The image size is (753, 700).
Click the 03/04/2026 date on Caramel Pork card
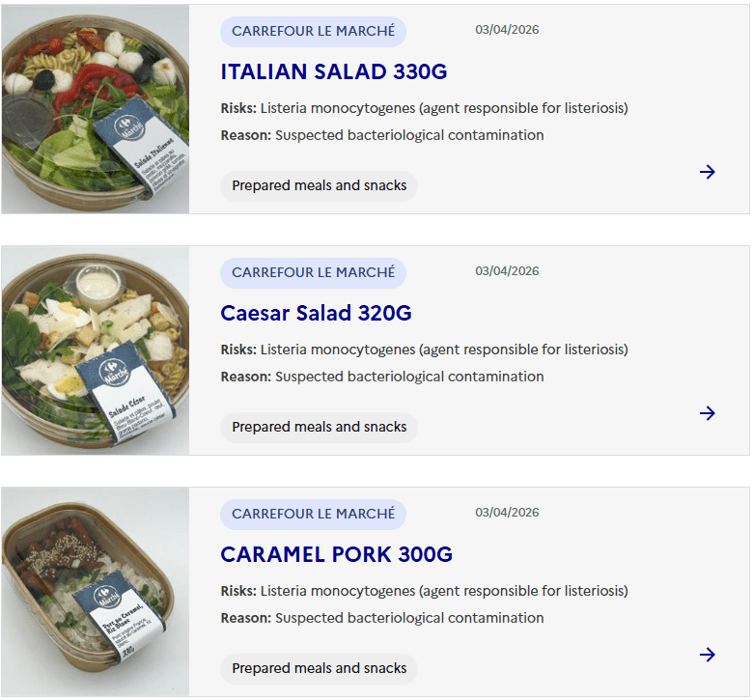[507, 513]
